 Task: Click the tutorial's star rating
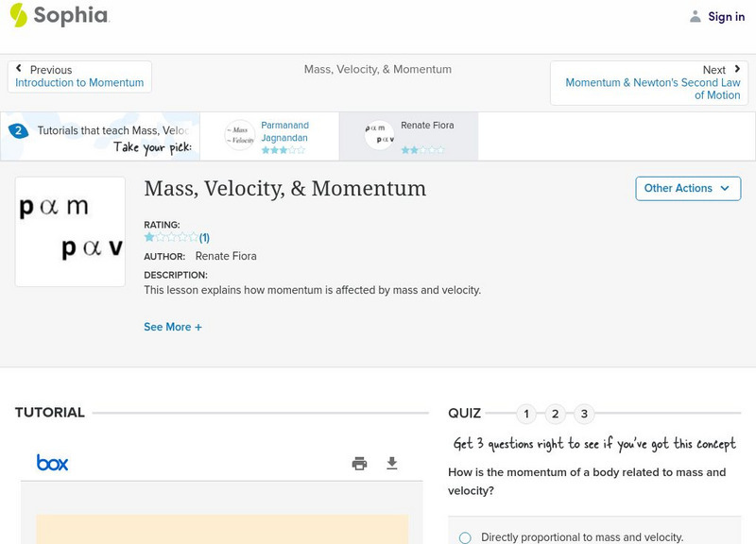coord(168,238)
